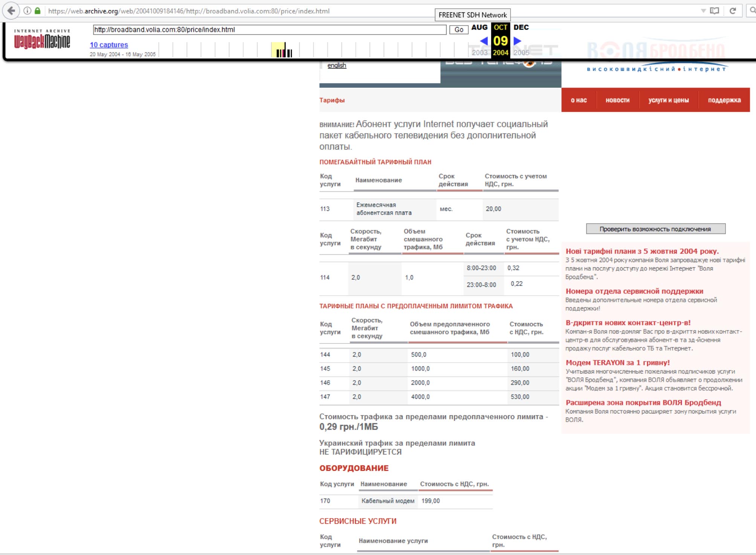Open the 'поддержка' menu item
Screen dimensions: 756x555
pyautogui.click(x=724, y=100)
